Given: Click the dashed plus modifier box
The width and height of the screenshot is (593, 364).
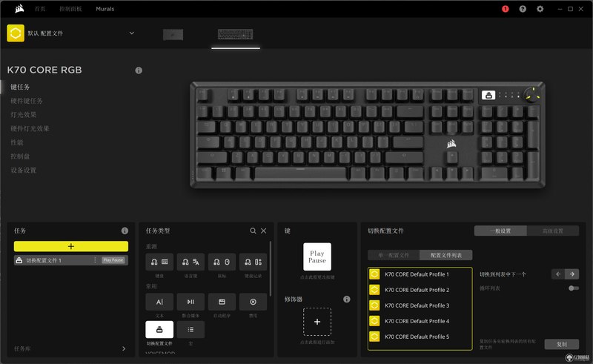Looking at the screenshot, I should coord(317,322).
